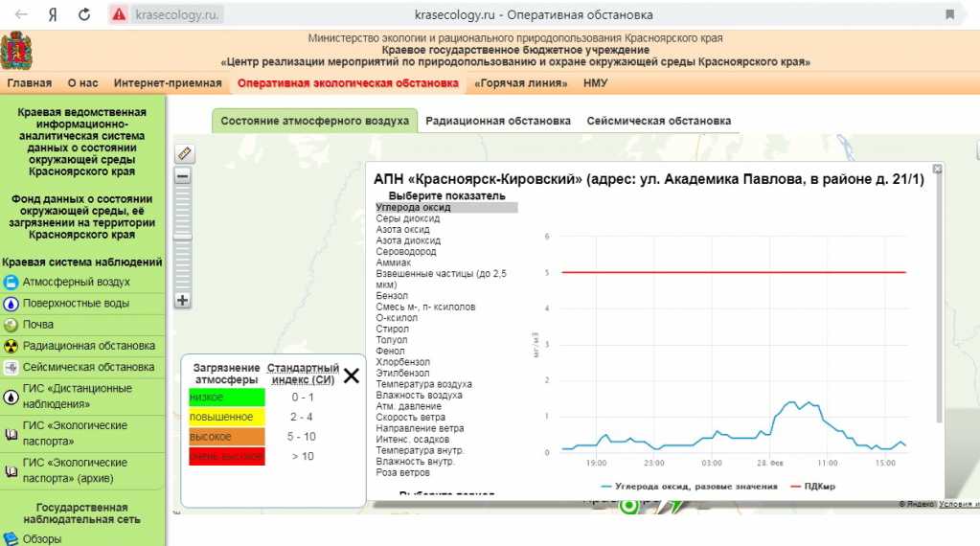
Task: Open the О нас menu item
Action: [x=83, y=83]
